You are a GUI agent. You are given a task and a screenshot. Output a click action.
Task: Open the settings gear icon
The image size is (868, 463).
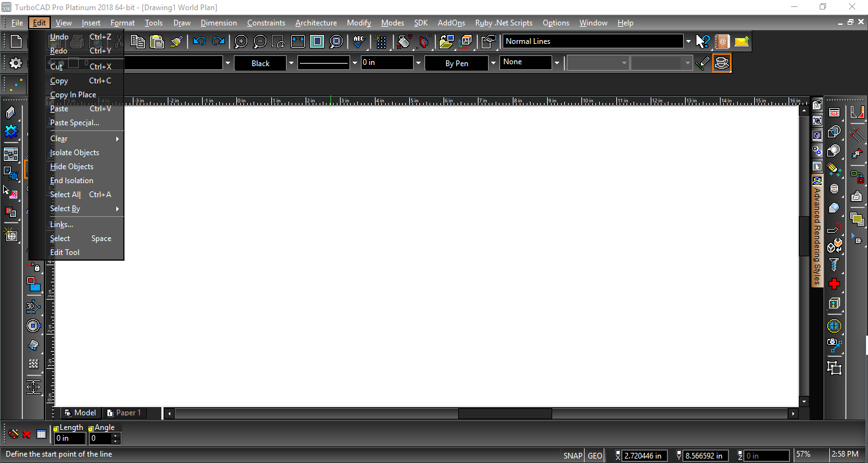click(16, 63)
